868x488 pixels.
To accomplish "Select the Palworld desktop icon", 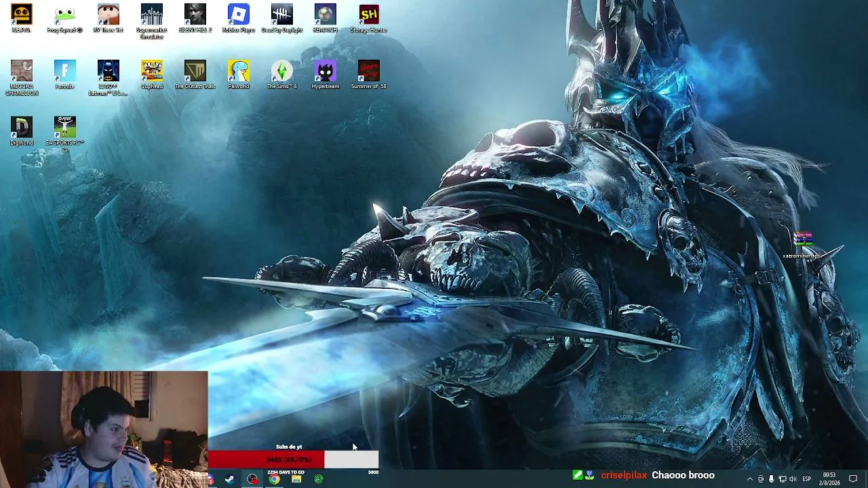I will click(239, 75).
